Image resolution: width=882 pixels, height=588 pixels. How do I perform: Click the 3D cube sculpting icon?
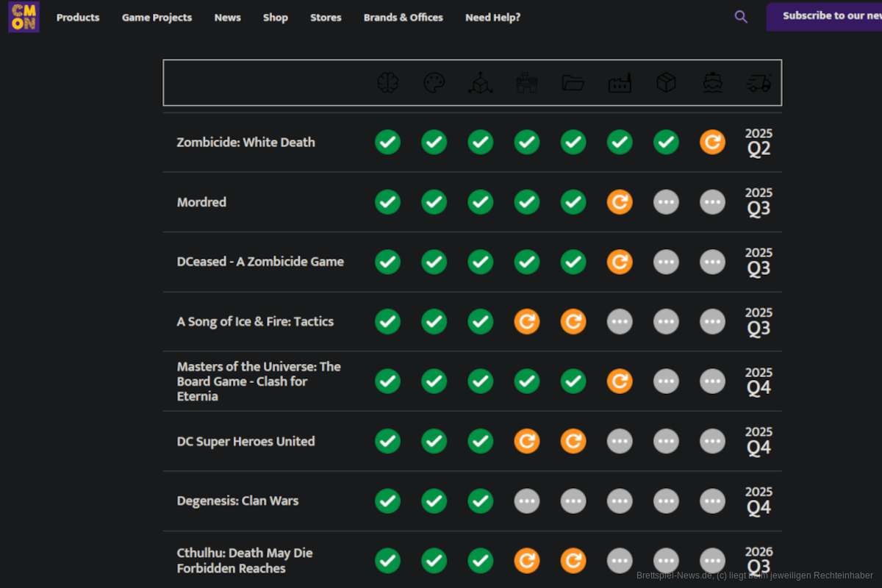(481, 83)
